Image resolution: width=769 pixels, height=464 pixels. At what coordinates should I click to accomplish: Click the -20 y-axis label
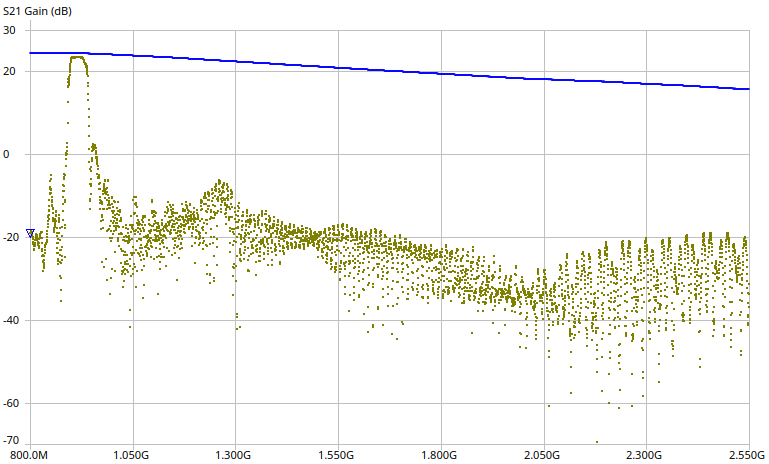(x=9, y=237)
